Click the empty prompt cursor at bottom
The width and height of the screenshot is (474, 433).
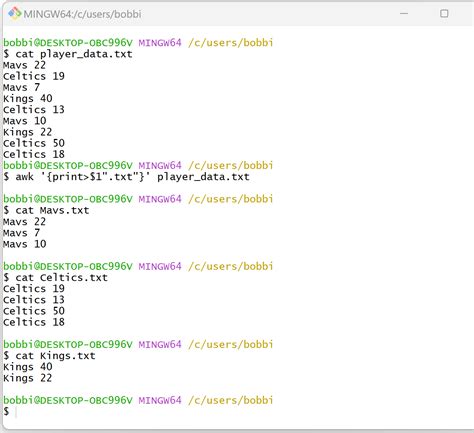(16, 412)
